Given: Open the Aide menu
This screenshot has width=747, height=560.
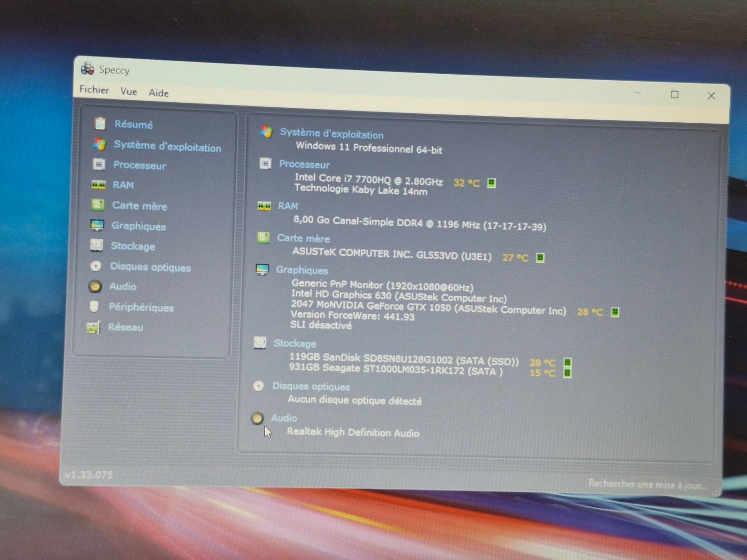Looking at the screenshot, I should (159, 93).
